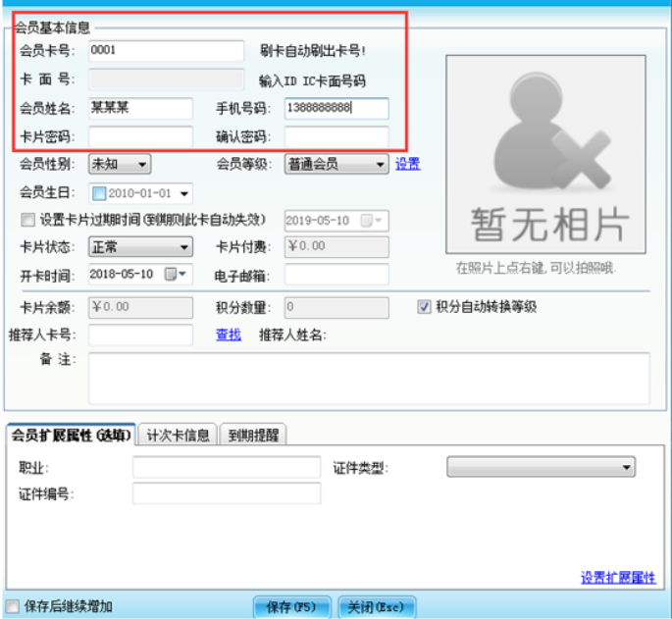Open the 会员性别 dropdown
This screenshot has height=619, width=672.
click(120, 164)
